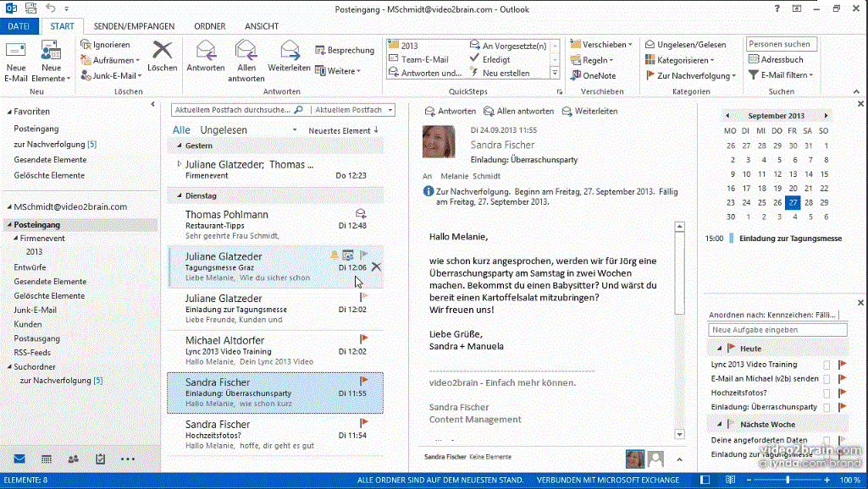Show Ungelesen messages only
The width and height of the screenshot is (868, 489).
pyautogui.click(x=224, y=130)
